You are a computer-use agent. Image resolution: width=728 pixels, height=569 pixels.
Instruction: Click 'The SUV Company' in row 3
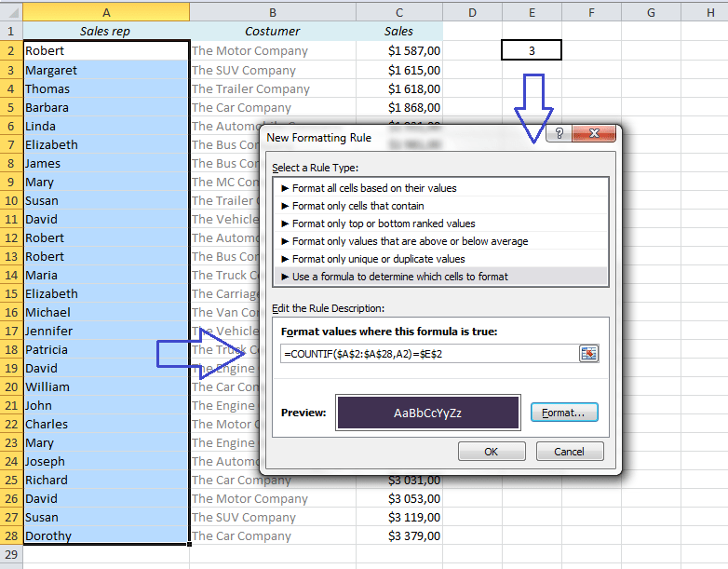click(273, 70)
